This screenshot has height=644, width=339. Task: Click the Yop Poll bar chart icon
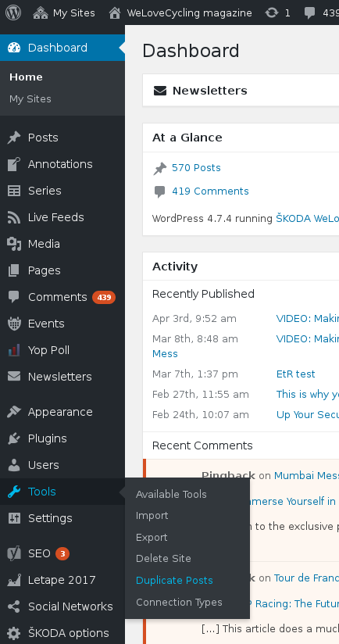tap(14, 350)
